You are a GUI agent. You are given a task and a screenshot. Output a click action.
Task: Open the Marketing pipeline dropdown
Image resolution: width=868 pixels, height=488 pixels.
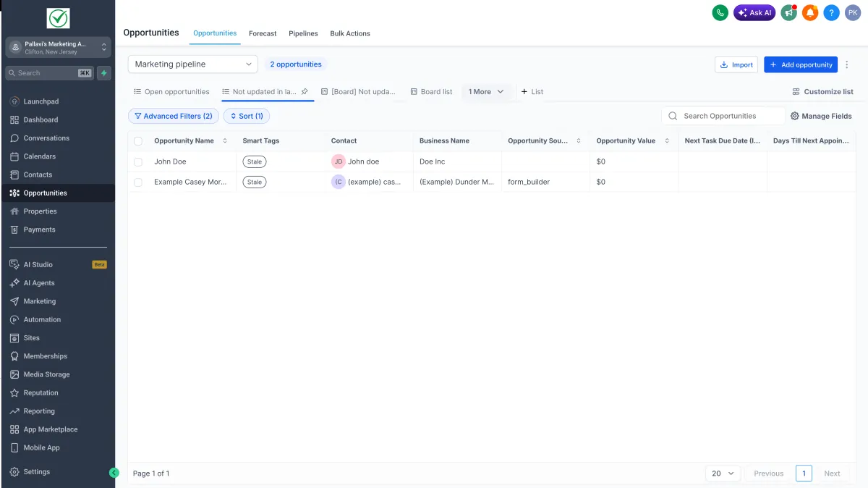(x=193, y=64)
